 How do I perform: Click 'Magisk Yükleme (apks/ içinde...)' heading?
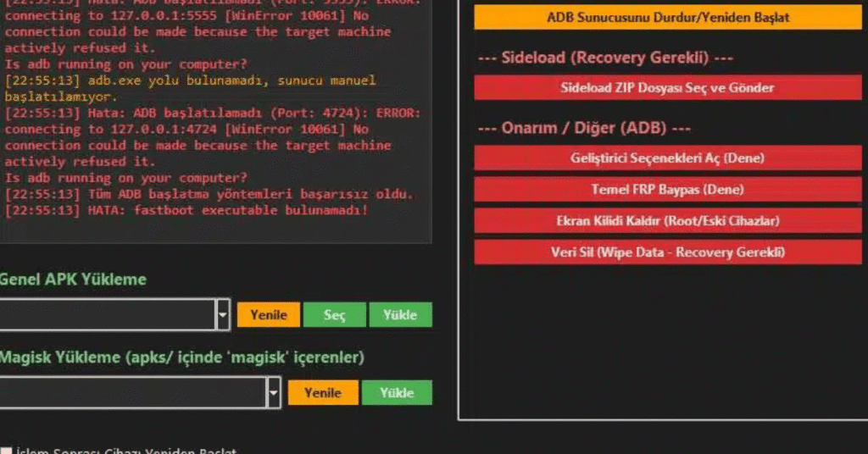tap(182, 357)
